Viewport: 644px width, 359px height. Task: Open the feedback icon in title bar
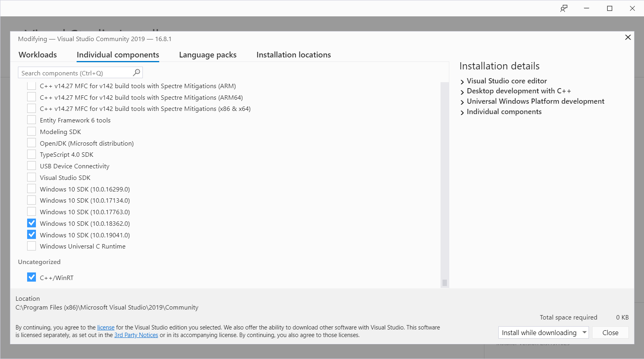pos(564,8)
